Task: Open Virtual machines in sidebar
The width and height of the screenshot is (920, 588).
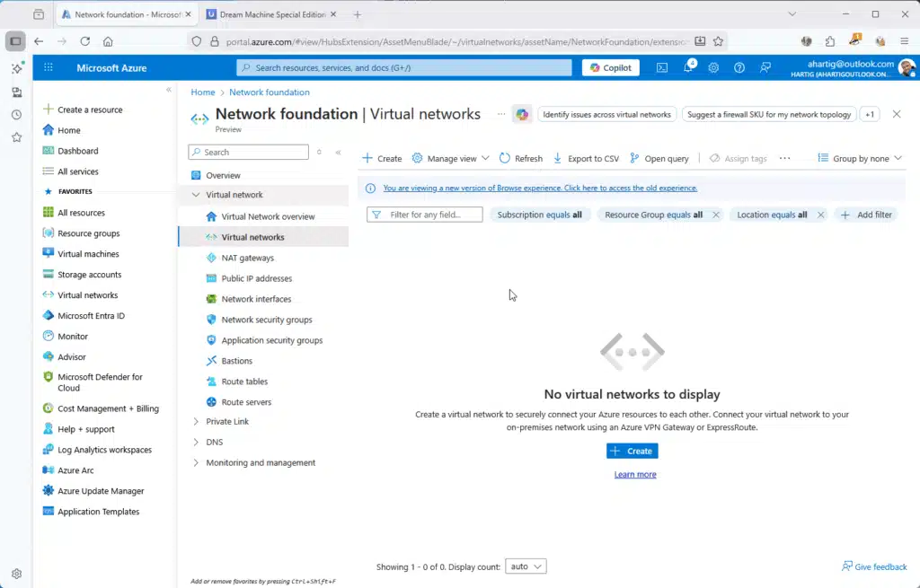Action: [x=81, y=254]
